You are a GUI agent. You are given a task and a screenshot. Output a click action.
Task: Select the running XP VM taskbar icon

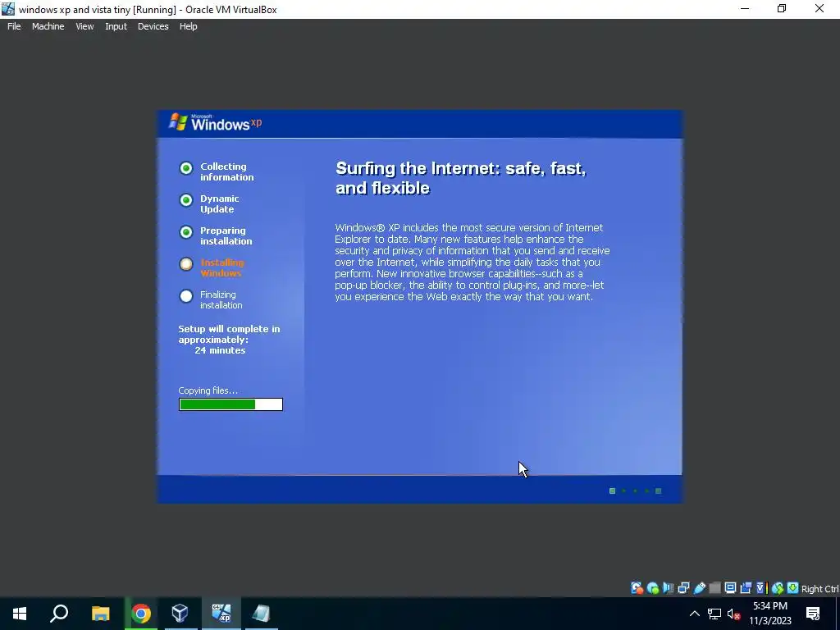[221, 614]
